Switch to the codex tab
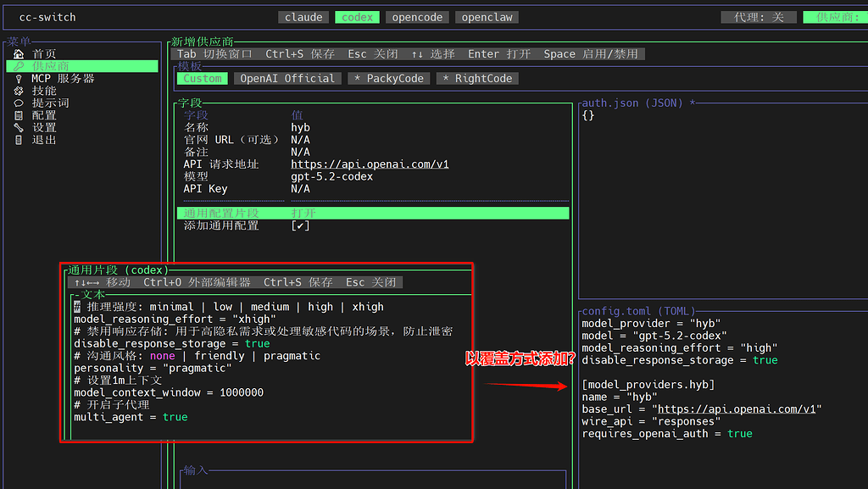 357,17
